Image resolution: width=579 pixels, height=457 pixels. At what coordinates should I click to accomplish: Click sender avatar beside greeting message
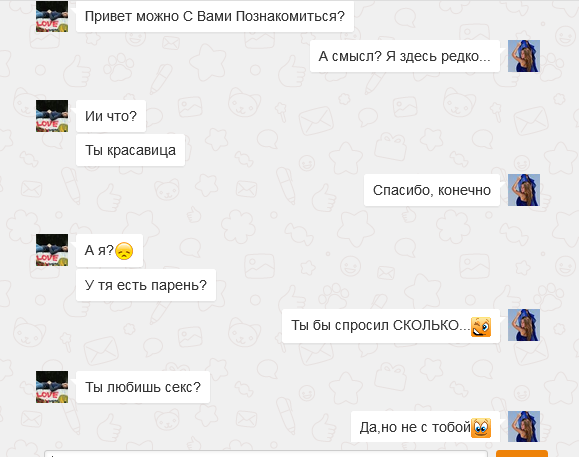[52, 16]
